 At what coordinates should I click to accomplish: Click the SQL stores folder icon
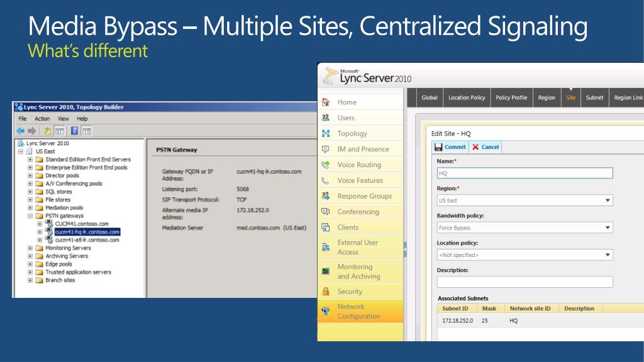click(x=39, y=192)
